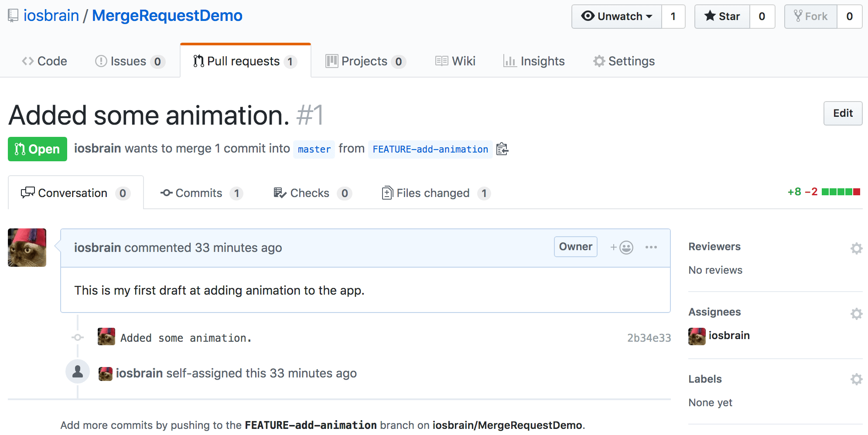This screenshot has width=868, height=435.
Task: Star the MergeRequestDemo repository
Action: pyautogui.click(x=722, y=17)
